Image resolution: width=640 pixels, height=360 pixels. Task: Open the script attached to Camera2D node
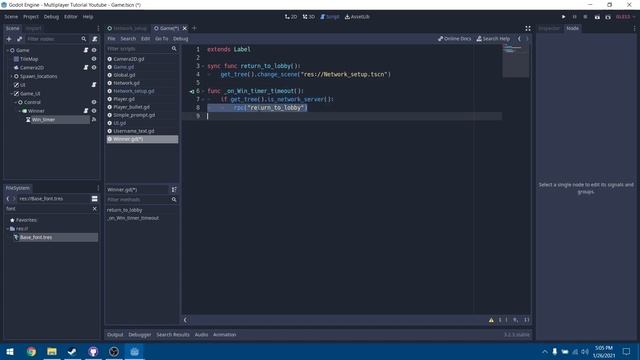[86, 67]
